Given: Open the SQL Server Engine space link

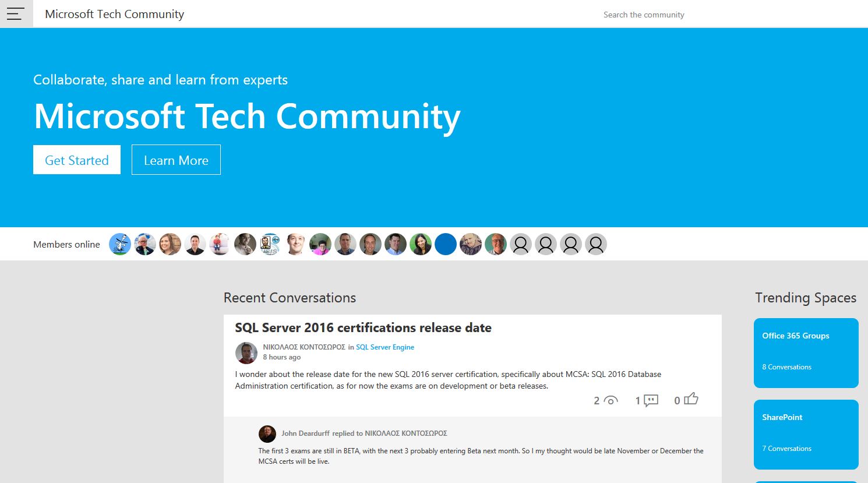Looking at the screenshot, I should 385,347.
